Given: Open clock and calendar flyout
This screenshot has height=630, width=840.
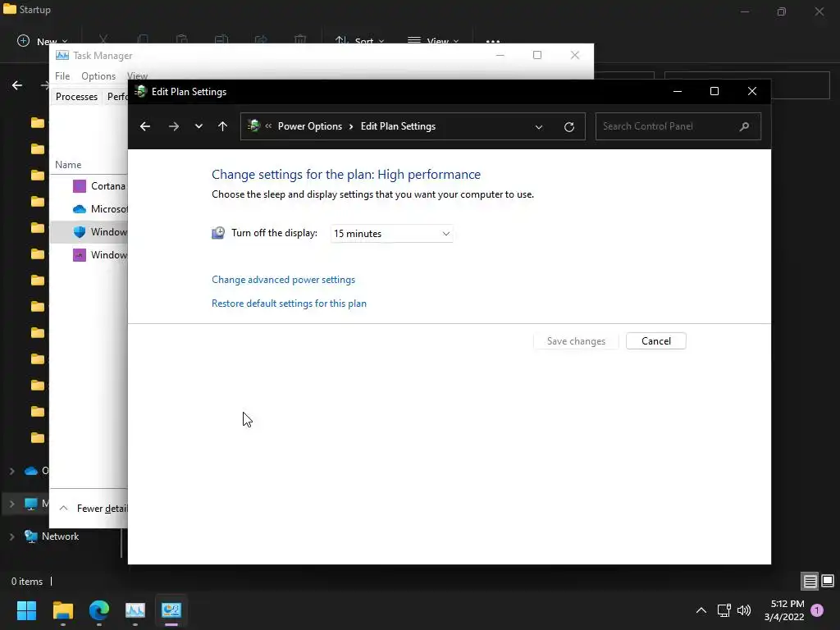Looking at the screenshot, I should [784, 610].
